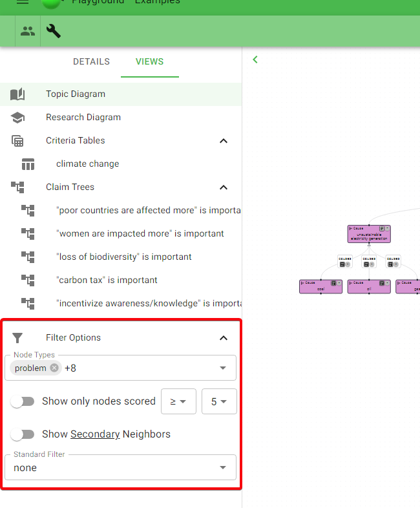Open the score value 5 dropdown
Viewport: 420px width, 508px height.
click(219, 401)
